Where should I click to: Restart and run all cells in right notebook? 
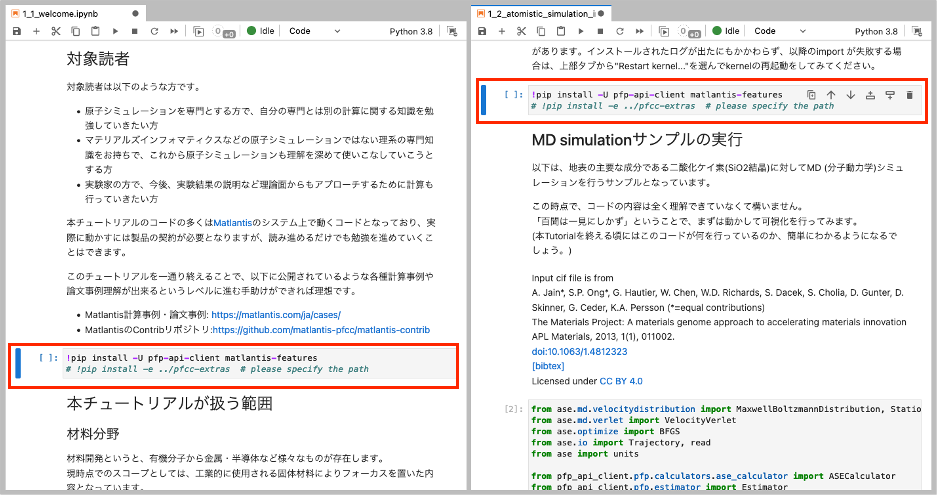(x=640, y=31)
